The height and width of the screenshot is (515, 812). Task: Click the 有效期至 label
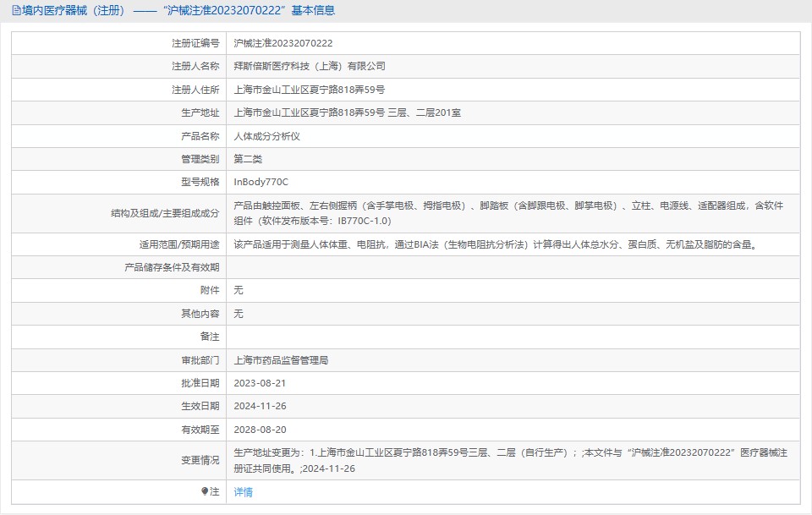click(x=200, y=430)
